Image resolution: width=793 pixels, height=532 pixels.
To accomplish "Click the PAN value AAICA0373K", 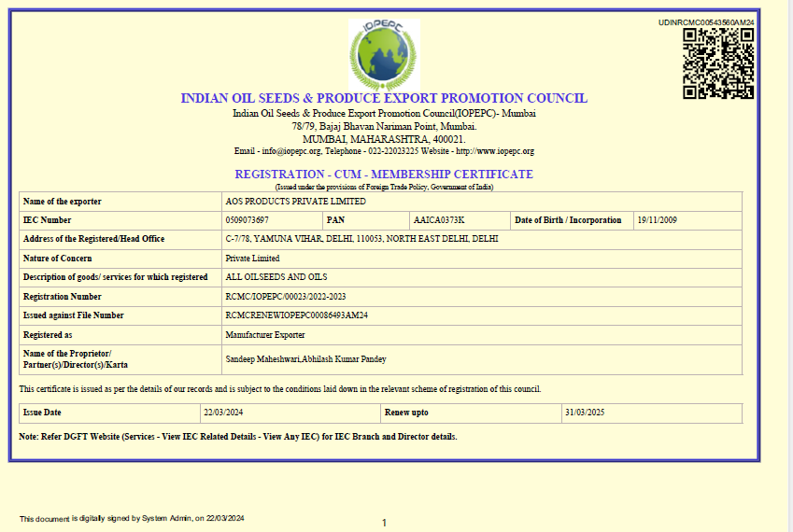I will [x=439, y=220].
